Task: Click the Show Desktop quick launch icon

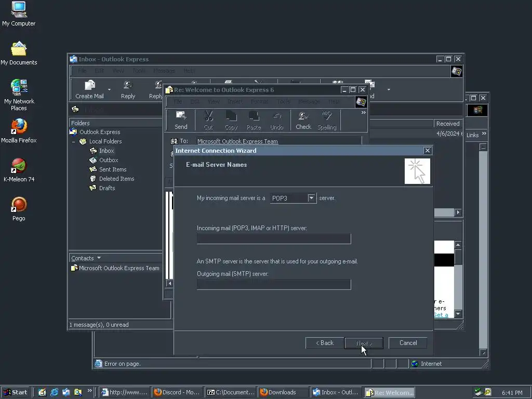Action: click(42, 392)
